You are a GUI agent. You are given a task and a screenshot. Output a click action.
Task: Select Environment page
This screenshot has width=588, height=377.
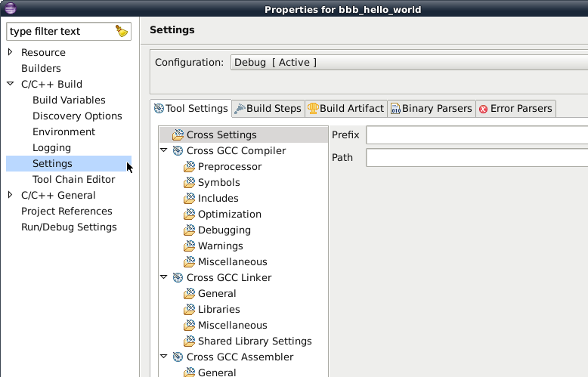click(63, 132)
